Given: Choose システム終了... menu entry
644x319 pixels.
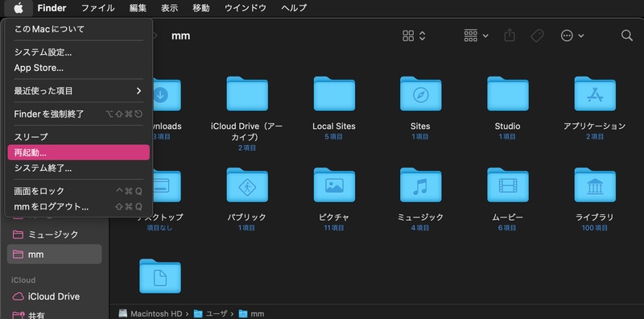Looking at the screenshot, I should [78, 168].
